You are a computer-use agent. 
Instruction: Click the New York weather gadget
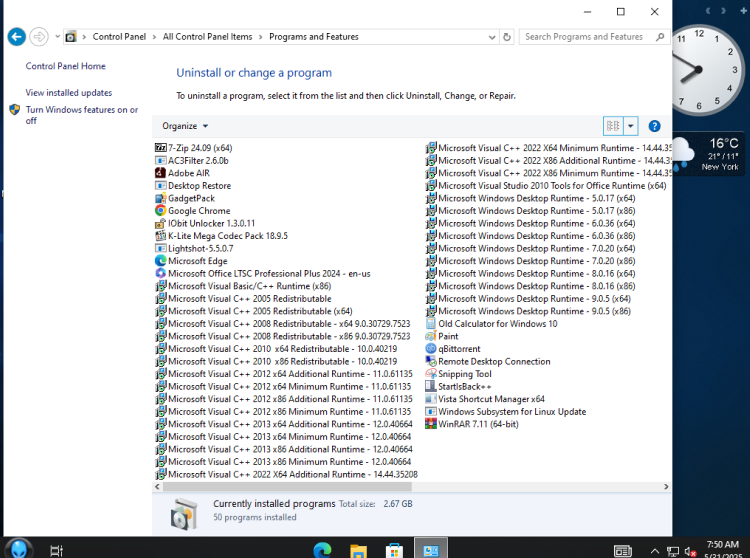point(708,154)
